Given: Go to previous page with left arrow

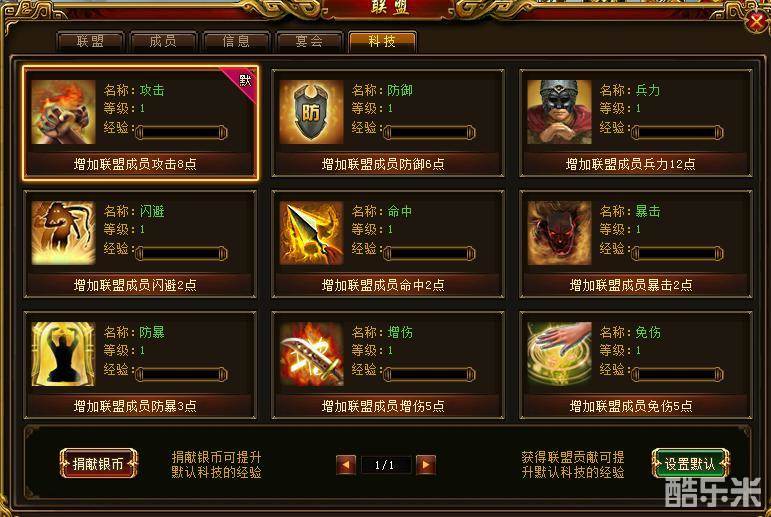Looking at the screenshot, I should (346, 465).
